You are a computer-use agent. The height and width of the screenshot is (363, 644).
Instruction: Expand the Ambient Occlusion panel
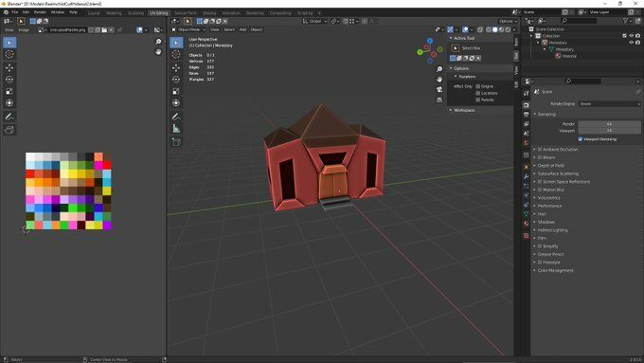coord(561,149)
